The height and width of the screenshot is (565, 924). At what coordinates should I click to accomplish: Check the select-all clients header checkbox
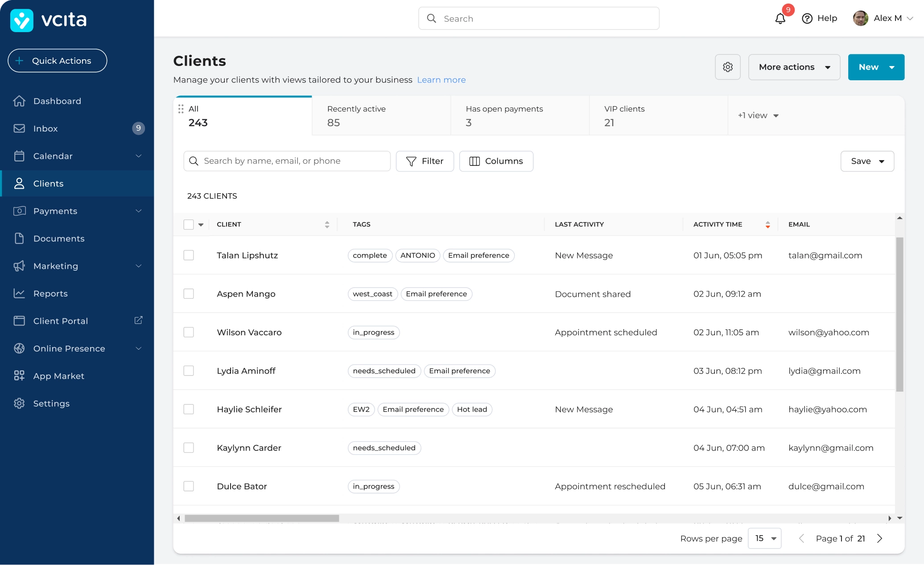(x=189, y=225)
